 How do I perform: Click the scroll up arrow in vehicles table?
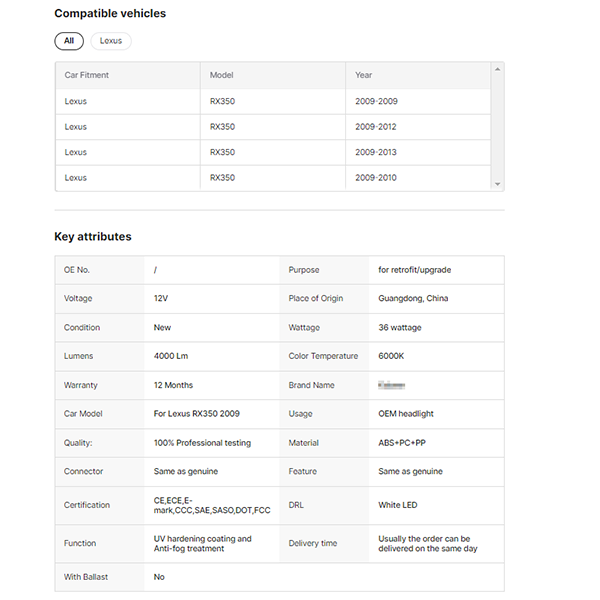click(497, 70)
